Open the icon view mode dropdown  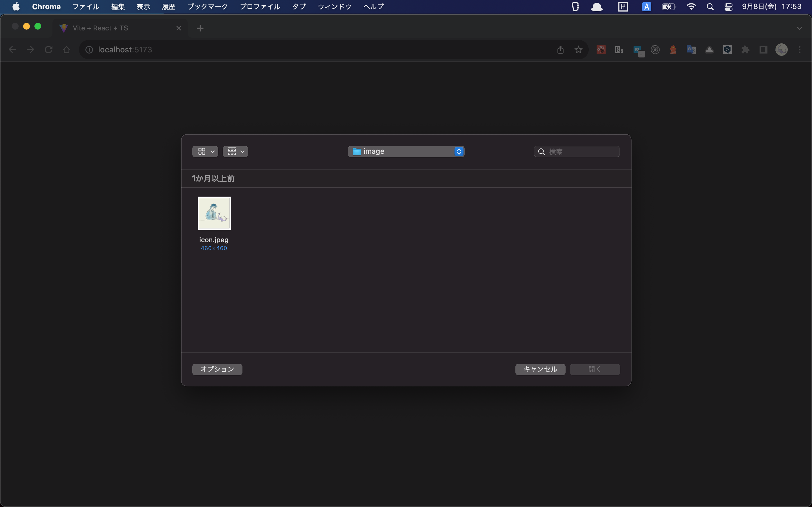click(205, 152)
